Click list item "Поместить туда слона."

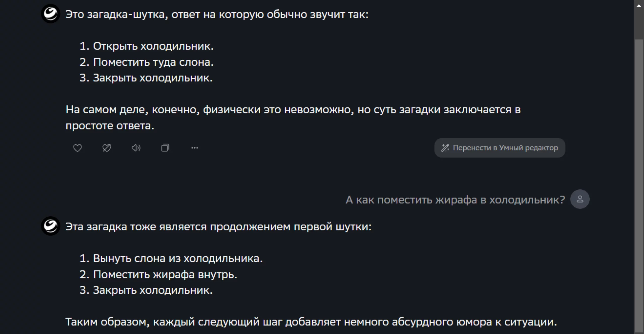click(x=153, y=62)
